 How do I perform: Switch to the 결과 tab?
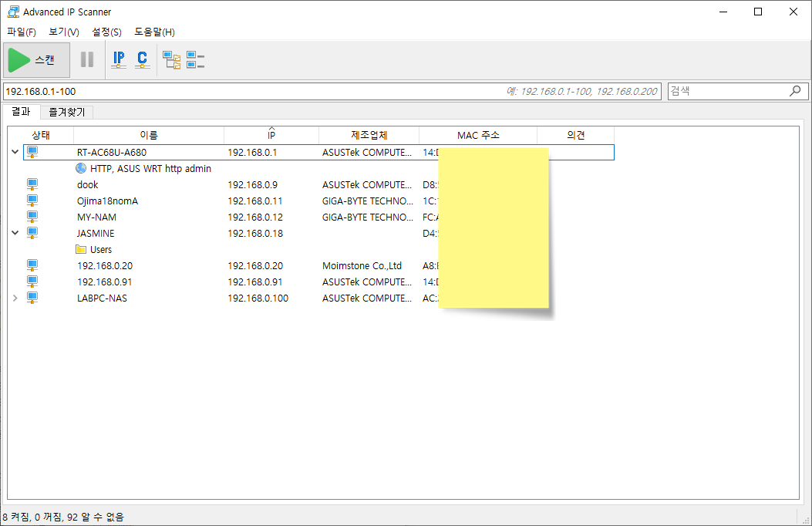click(22, 111)
